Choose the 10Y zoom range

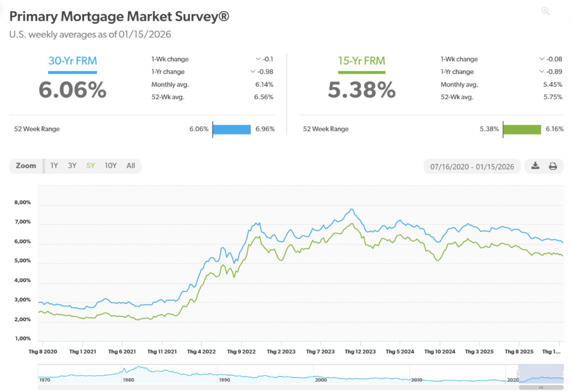coord(111,166)
